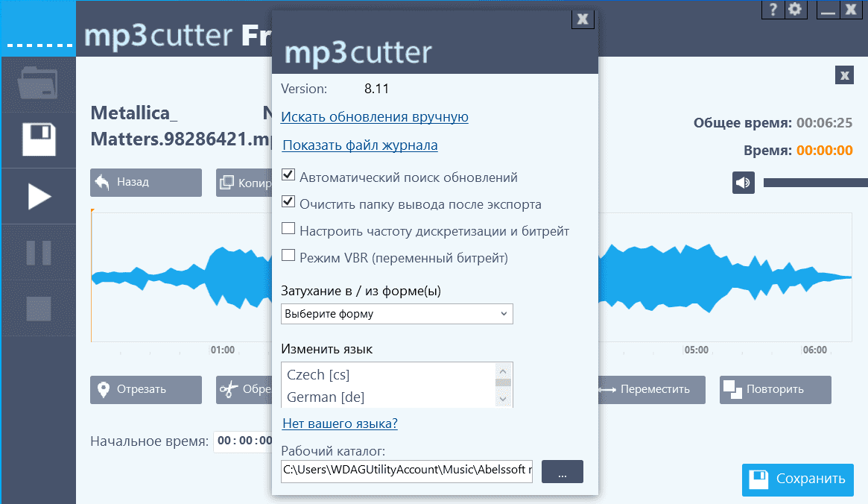Open help via the question mark icon
Viewport: 868px width, 504px height.
click(x=773, y=10)
